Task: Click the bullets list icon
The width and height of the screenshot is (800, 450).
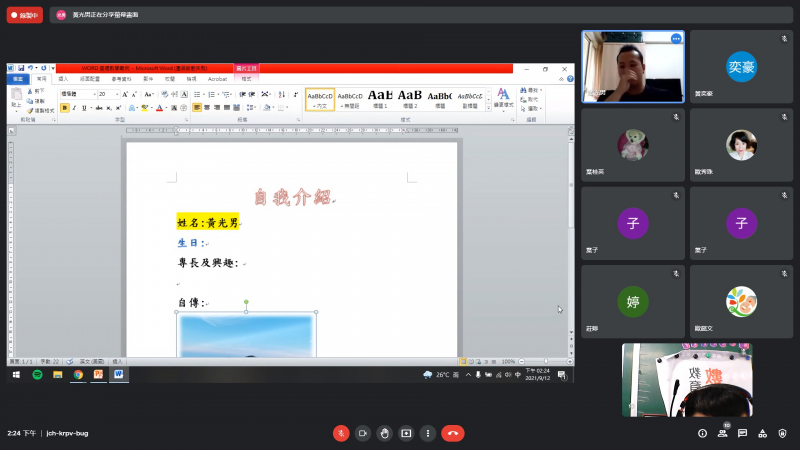Action: click(197, 94)
